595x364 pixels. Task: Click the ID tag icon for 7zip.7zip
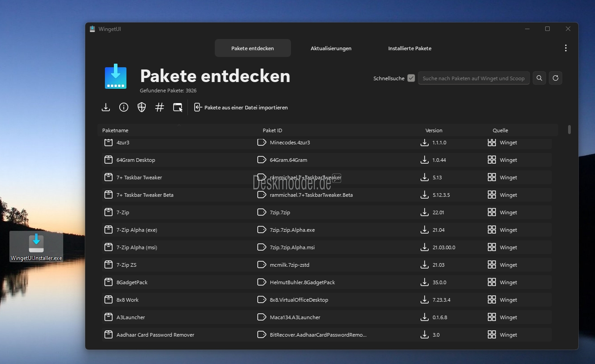(x=262, y=212)
